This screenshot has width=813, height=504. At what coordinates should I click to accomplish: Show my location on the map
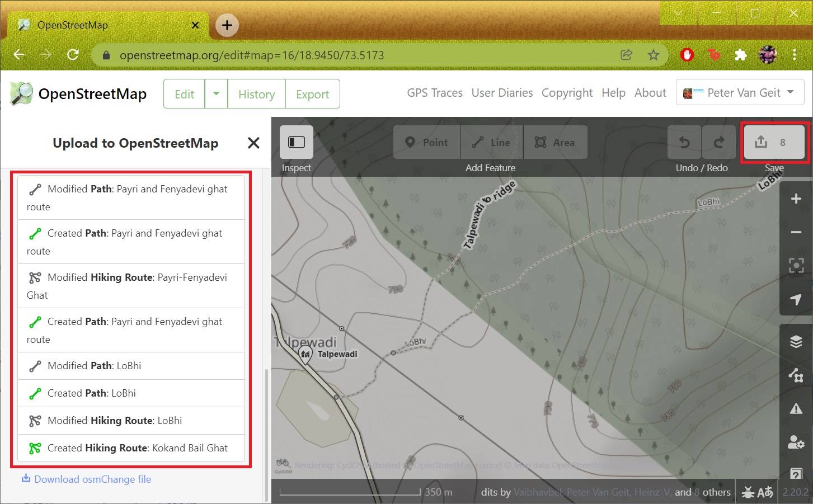tap(796, 299)
